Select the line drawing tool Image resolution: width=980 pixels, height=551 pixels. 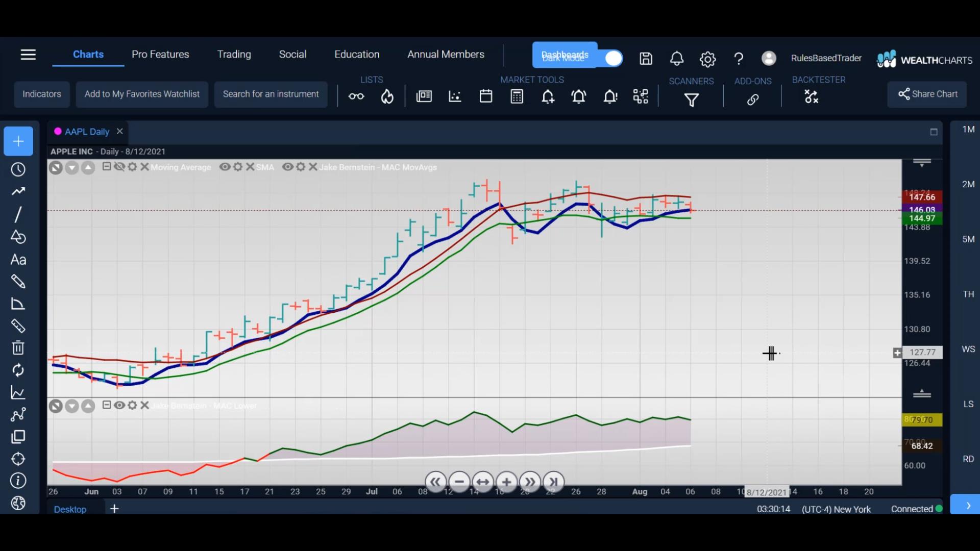point(18,214)
